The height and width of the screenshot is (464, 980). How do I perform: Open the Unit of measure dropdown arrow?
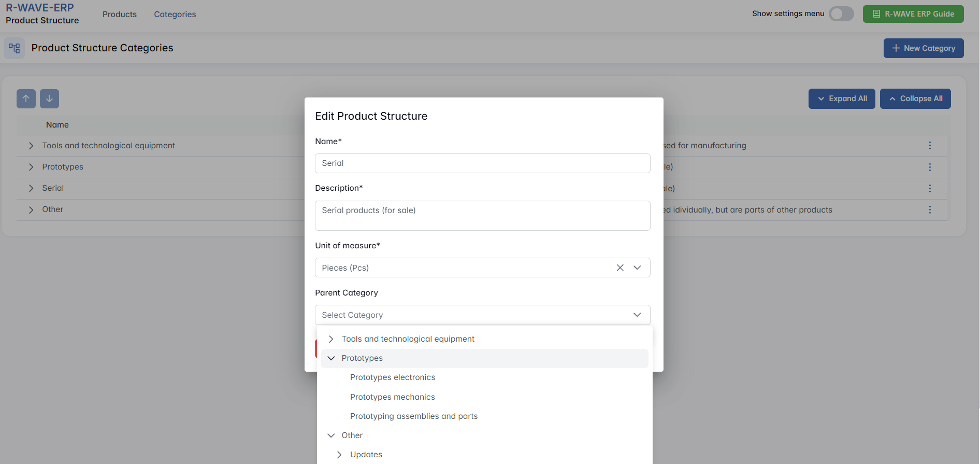pyautogui.click(x=637, y=268)
